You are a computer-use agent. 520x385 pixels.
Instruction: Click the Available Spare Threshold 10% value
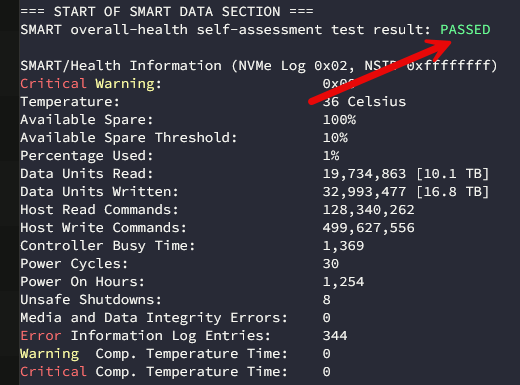click(x=335, y=138)
